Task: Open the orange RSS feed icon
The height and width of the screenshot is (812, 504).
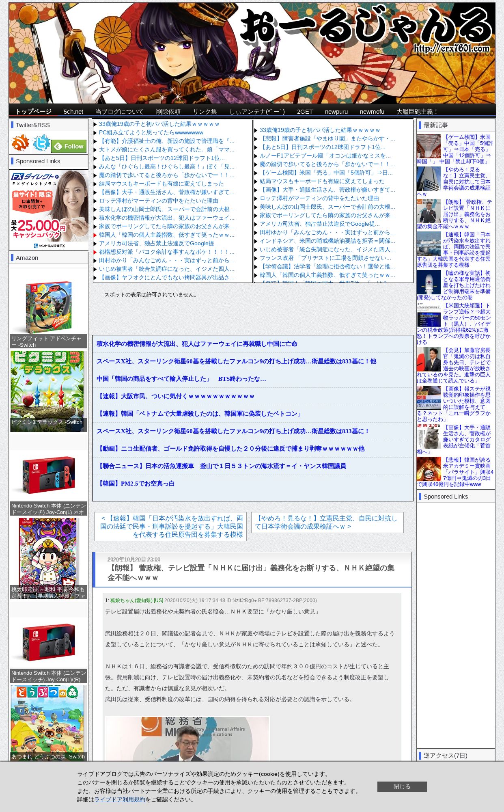Action: pos(20,143)
